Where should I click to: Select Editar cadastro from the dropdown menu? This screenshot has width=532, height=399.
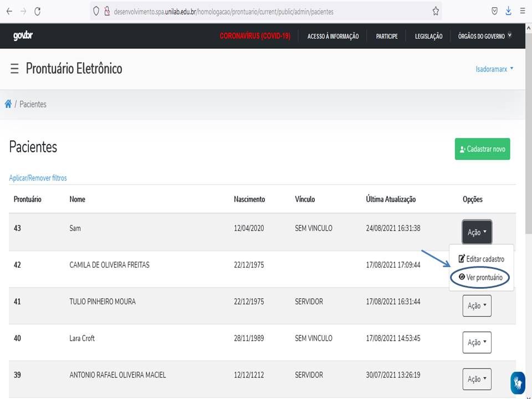[x=481, y=259]
